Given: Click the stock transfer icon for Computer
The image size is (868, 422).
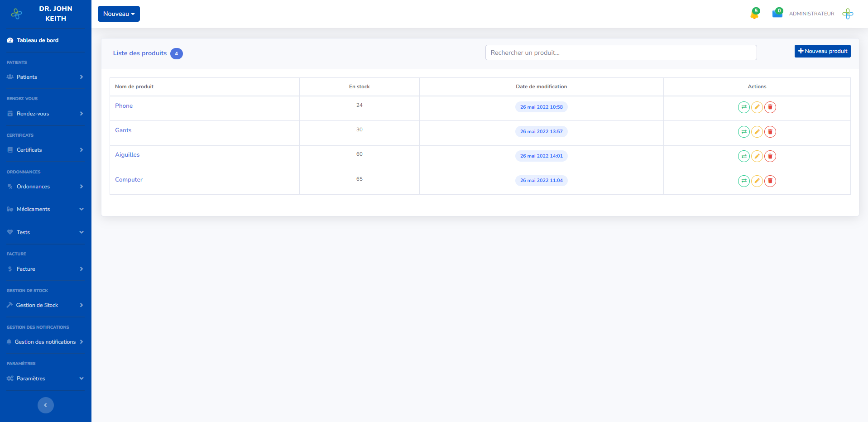Looking at the screenshot, I should 743,181.
